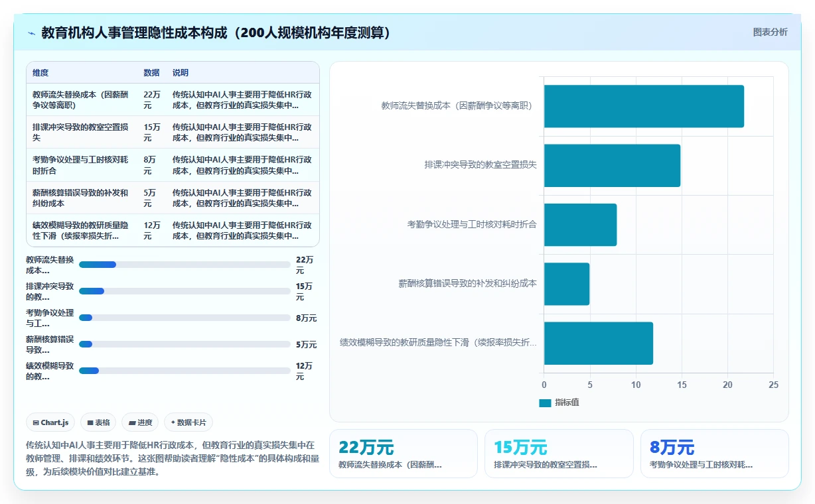Screen dimensions: 815x504
Task: Select the 数据卡片 tag
Action: 188,422
